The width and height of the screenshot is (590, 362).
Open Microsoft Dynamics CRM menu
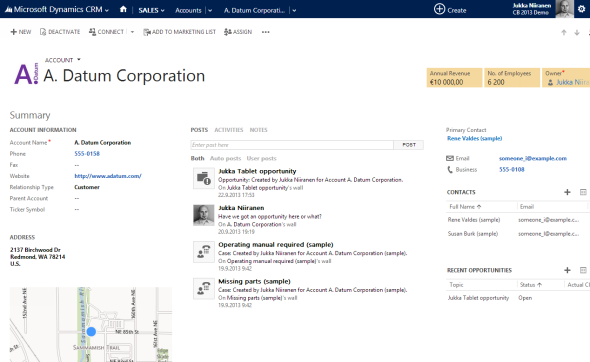click(x=57, y=9)
